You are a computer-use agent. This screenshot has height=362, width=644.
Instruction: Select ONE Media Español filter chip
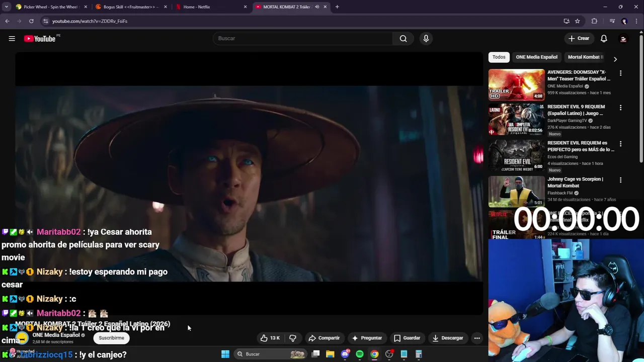pyautogui.click(x=536, y=57)
